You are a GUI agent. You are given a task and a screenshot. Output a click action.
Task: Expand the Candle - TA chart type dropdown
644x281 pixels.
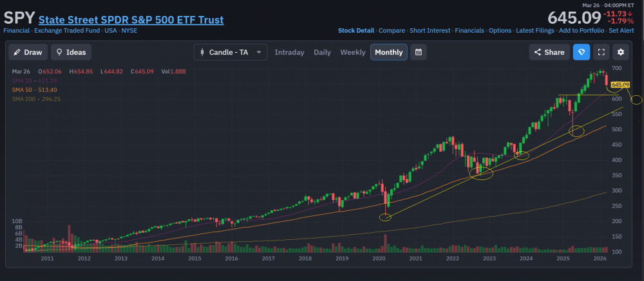[x=231, y=52]
